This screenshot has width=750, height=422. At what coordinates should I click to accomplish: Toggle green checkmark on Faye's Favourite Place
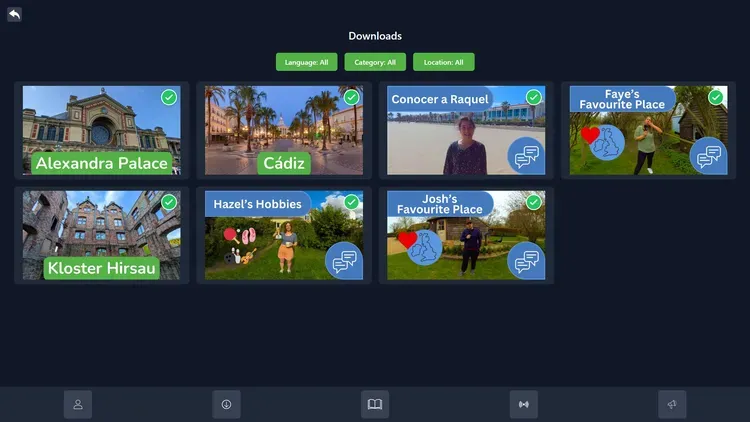coord(716,98)
